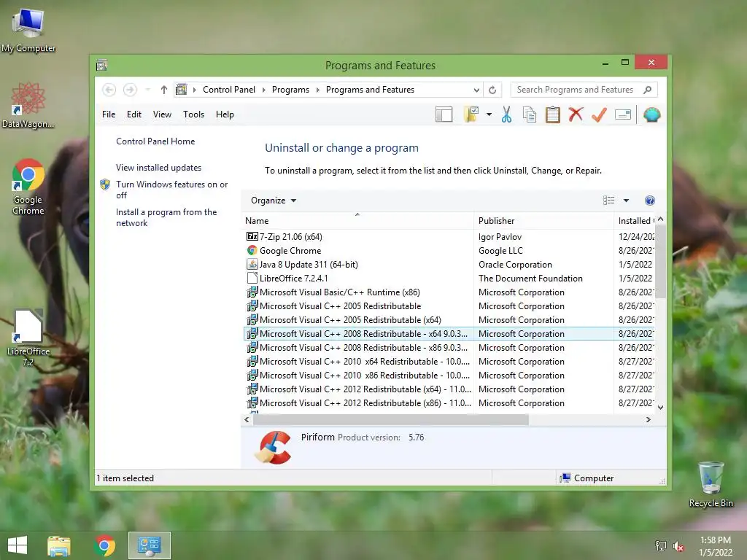Screen dimensions: 747x560
Task: Select the DataWagon desktop shortcut
Action: pyautogui.click(x=28, y=105)
